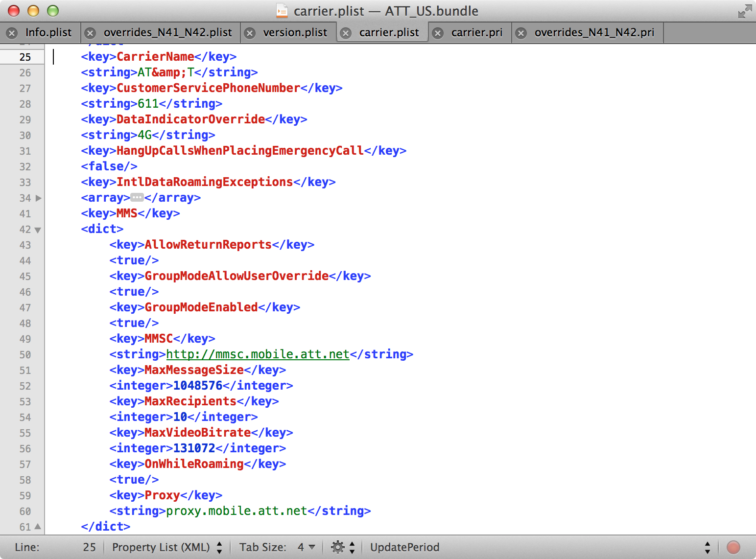Enter full screen with the arrows icon
756x559 pixels.
tap(745, 11)
